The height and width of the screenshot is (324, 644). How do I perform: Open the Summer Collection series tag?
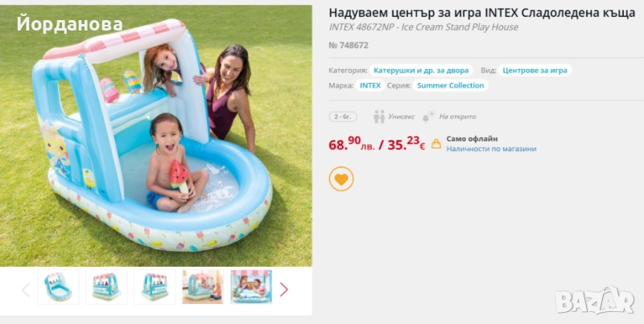[x=451, y=85]
